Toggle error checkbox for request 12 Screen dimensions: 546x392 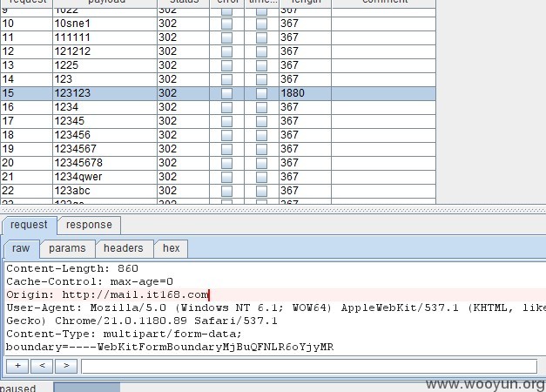click(226, 51)
